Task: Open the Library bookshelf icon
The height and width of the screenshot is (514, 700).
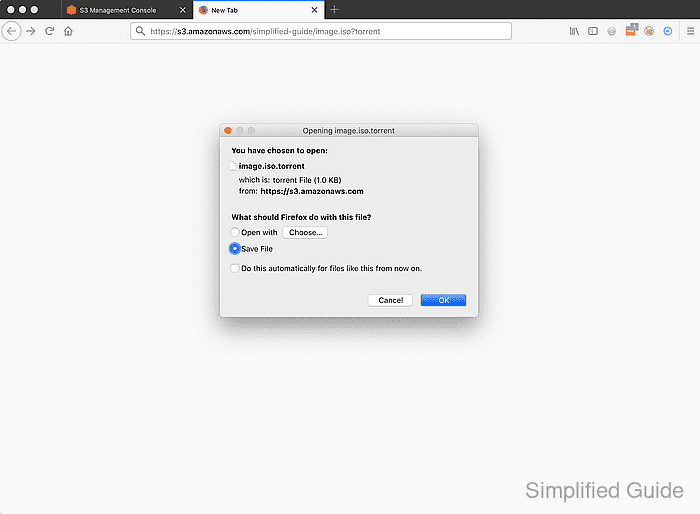Action: pyautogui.click(x=574, y=31)
